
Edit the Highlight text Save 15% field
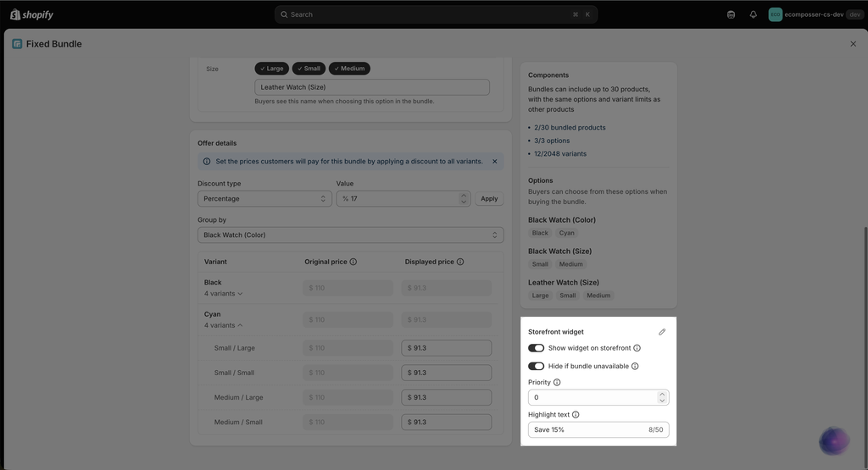pyautogui.click(x=598, y=429)
